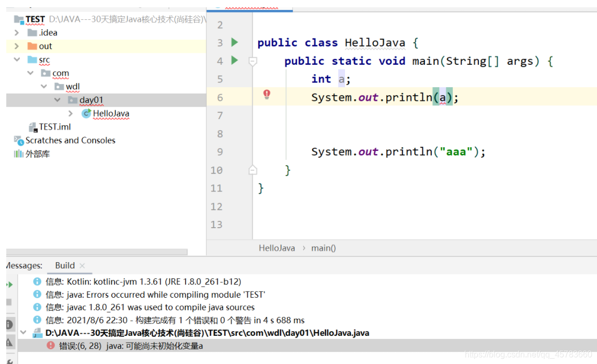Viewport: 597px width, 364px height.
Task: Close the Build tab
Action: coord(82,266)
